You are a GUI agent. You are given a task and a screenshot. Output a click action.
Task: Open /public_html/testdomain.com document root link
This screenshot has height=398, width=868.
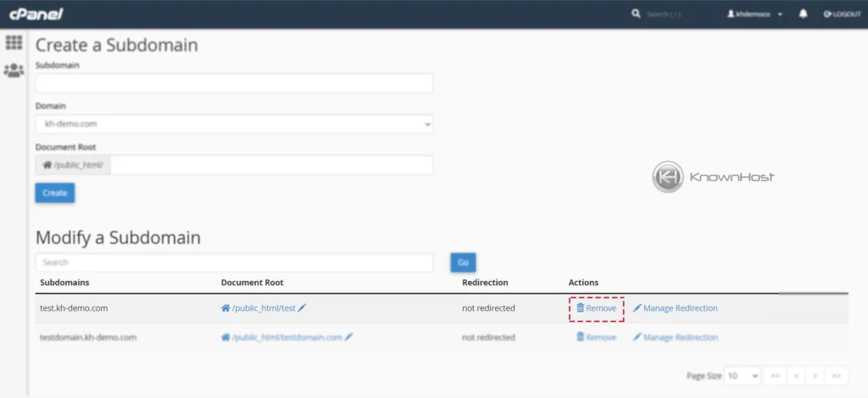pyautogui.click(x=287, y=337)
